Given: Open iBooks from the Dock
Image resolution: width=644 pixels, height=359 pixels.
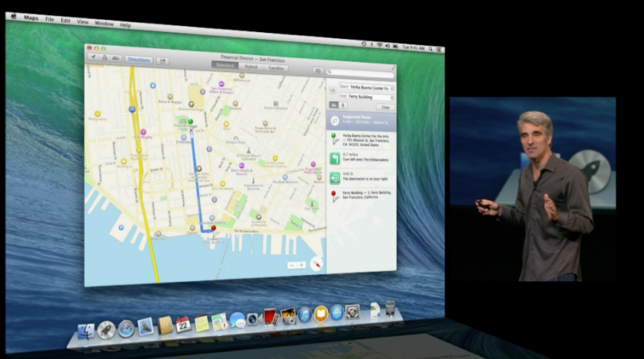Looking at the screenshot, I should pyautogui.click(x=320, y=314).
